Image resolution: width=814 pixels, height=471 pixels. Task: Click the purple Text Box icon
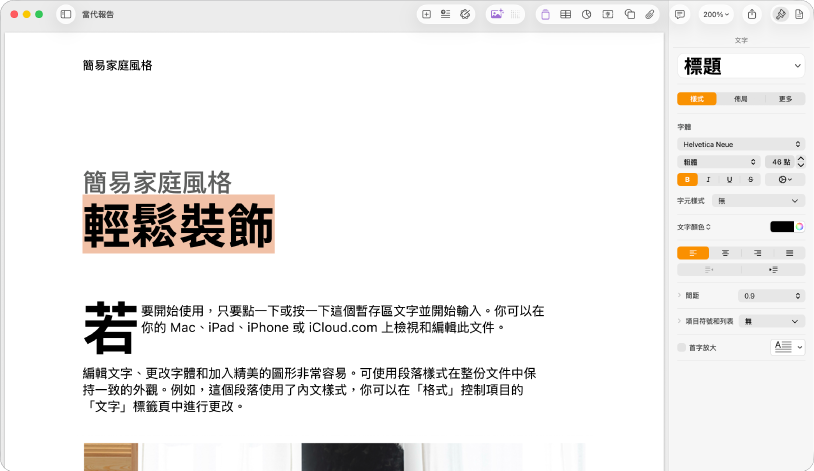[x=545, y=15]
